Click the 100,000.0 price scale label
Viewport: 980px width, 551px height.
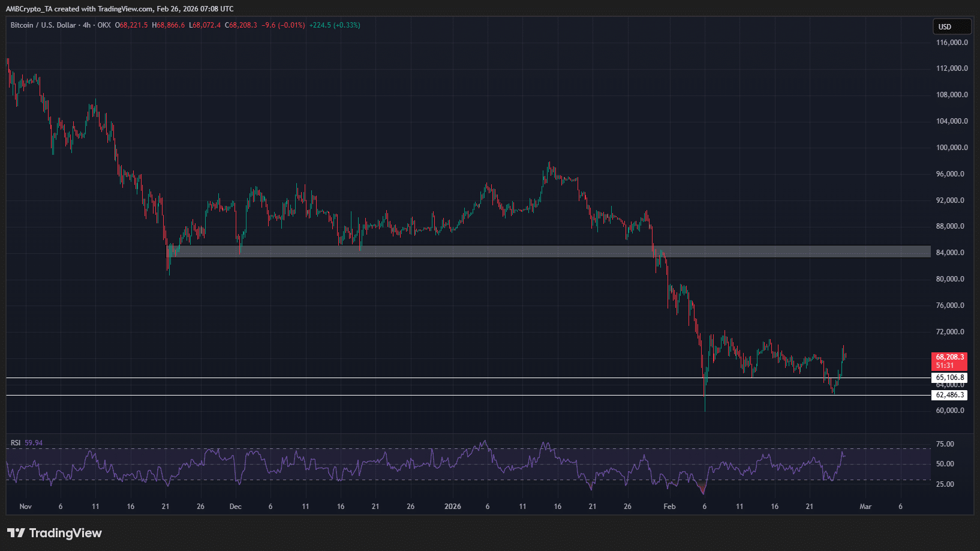pos(951,148)
